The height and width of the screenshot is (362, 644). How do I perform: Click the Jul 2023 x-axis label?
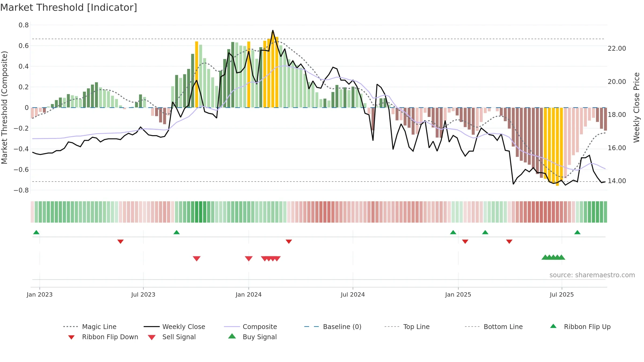[x=143, y=294]
